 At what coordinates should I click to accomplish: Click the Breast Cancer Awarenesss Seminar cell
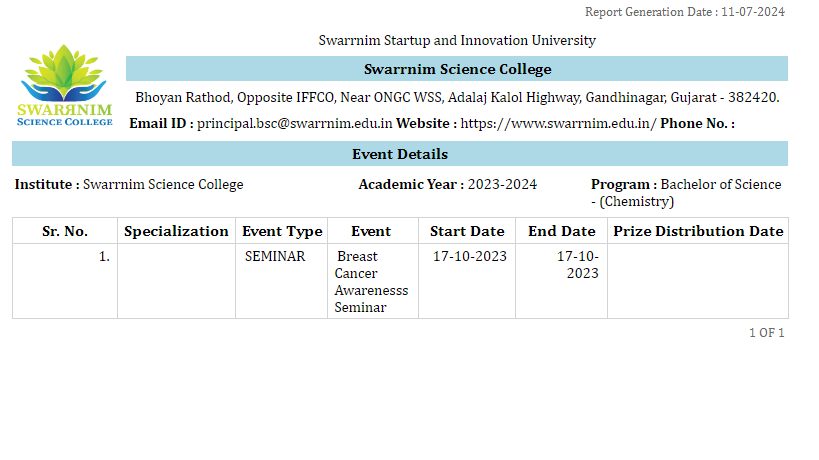tap(371, 282)
